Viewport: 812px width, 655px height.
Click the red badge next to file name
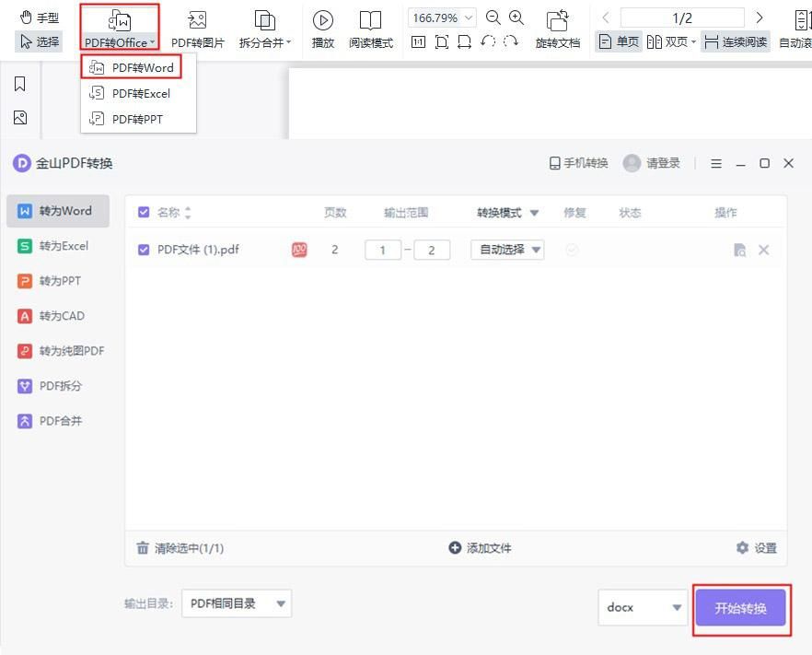pyautogui.click(x=299, y=250)
